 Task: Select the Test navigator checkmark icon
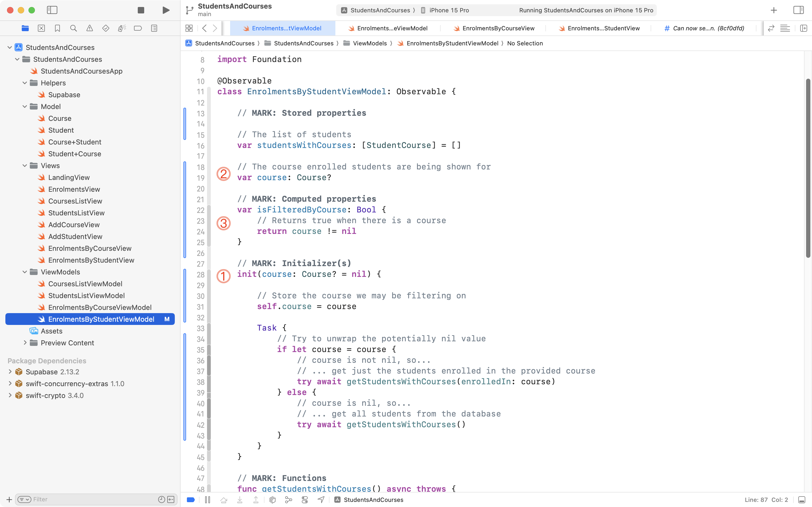[106, 28]
